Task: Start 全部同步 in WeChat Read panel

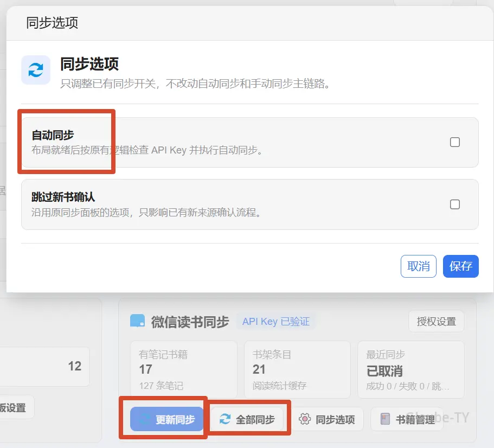Action: pos(247,419)
